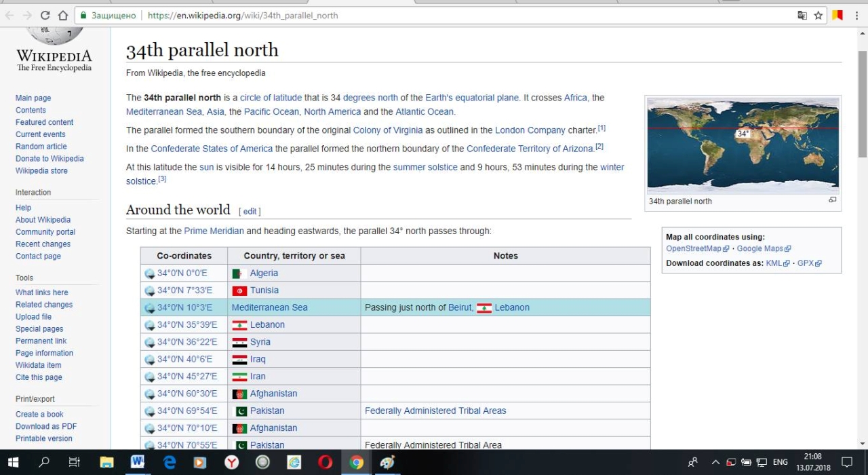
Task: Open the Federally Administered Tribal Areas link
Action: point(435,411)
